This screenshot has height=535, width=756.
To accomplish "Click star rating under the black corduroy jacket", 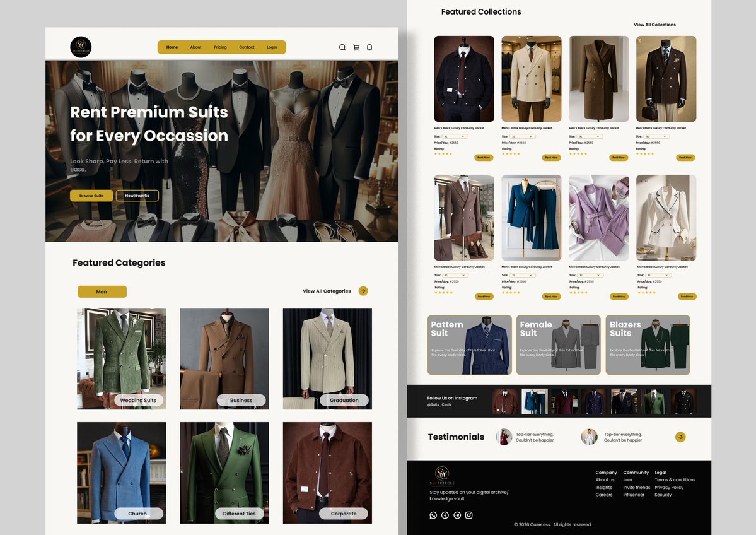I will tap(443, 154).
